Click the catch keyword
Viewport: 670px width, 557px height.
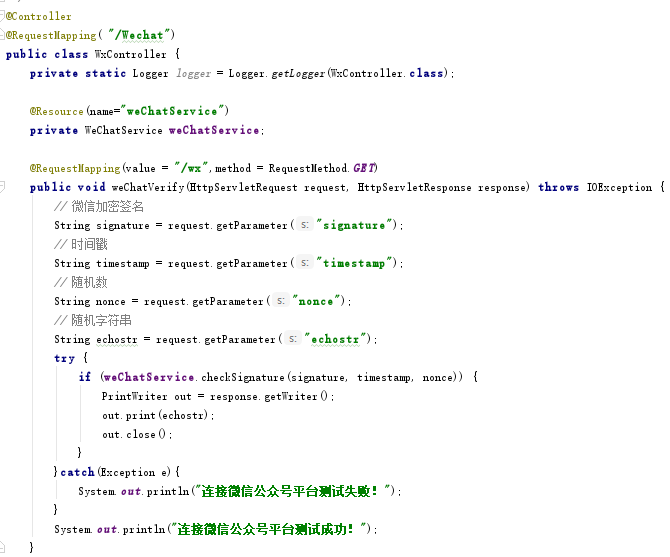[77, 472]
